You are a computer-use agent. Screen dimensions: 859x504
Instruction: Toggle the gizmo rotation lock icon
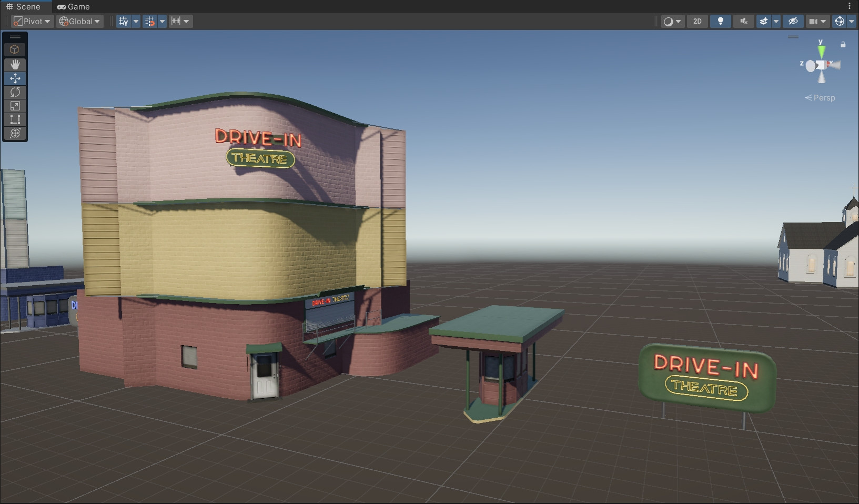(843, 45)
